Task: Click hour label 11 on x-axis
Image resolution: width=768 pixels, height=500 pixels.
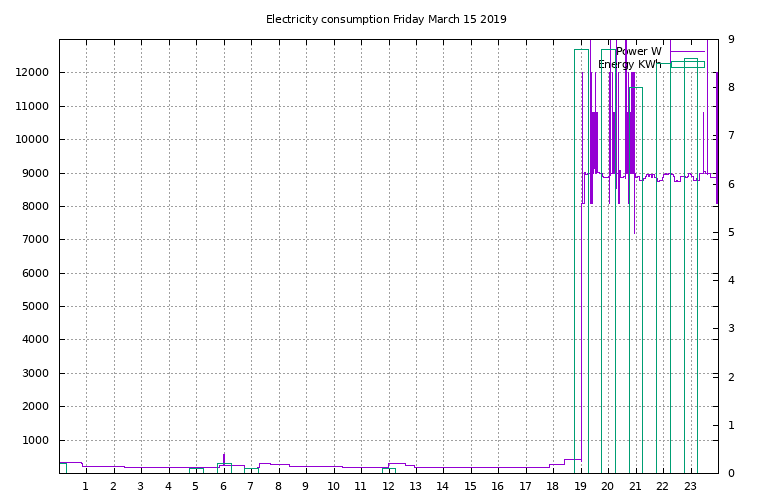Action: pos(360,486)
